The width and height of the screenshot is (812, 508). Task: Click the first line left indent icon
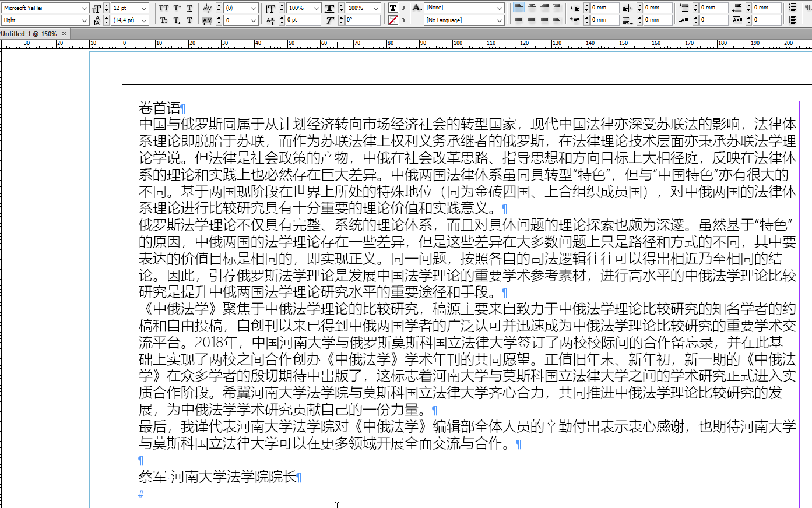pos(574,20)
